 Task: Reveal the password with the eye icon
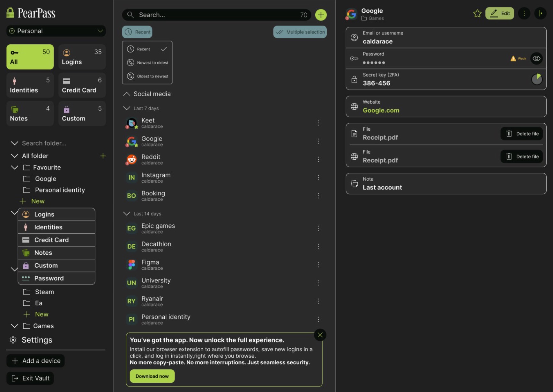[x=536, y=58]
